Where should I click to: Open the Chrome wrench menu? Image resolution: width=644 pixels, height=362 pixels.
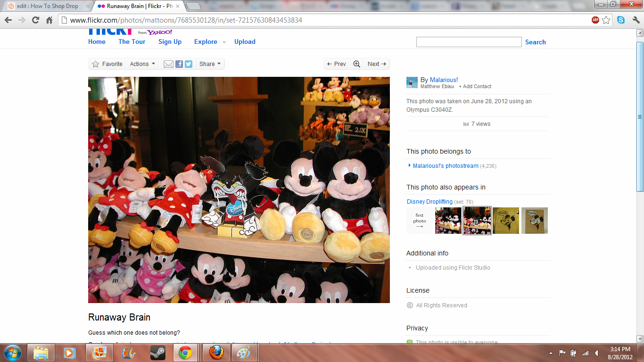[636, 20]
